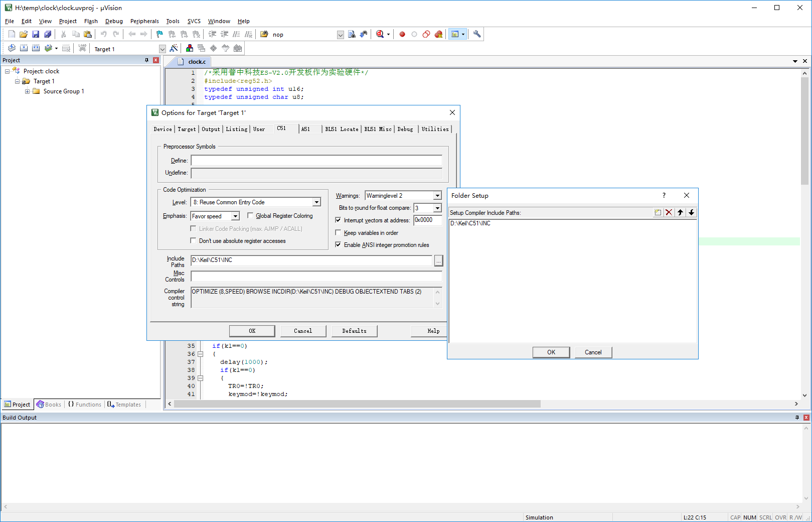Click the Define input field
This screenshot has height=522, width=812.
click(x=316, y=161)
